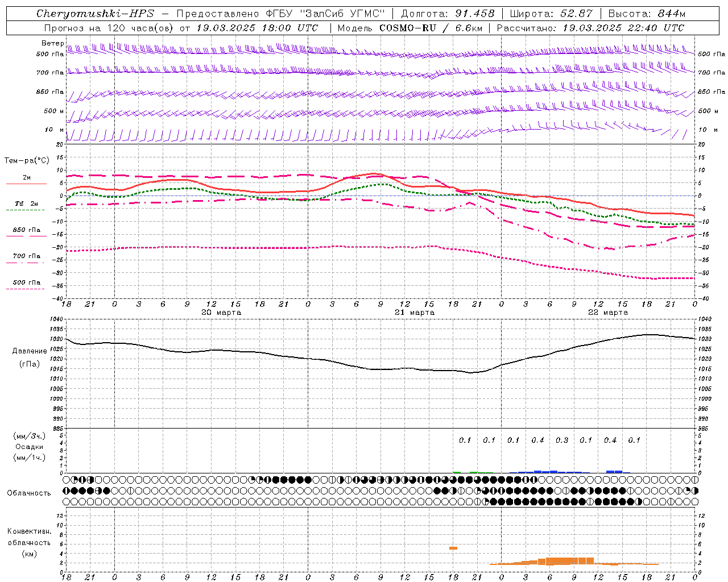The height and width of the screenshot is (582, 728).
Task: Click the 1040 pressure axis value on left
Action: 56,319
